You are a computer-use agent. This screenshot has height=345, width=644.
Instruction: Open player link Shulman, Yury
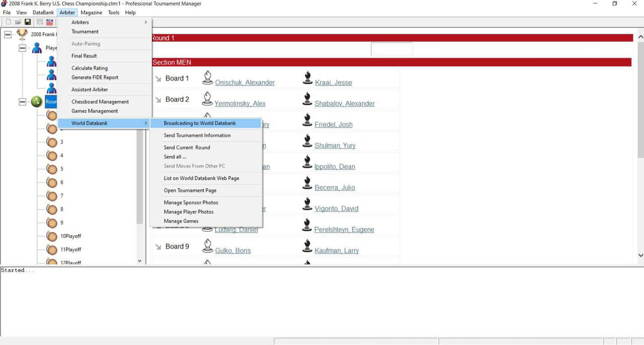(x=335, y=146)
